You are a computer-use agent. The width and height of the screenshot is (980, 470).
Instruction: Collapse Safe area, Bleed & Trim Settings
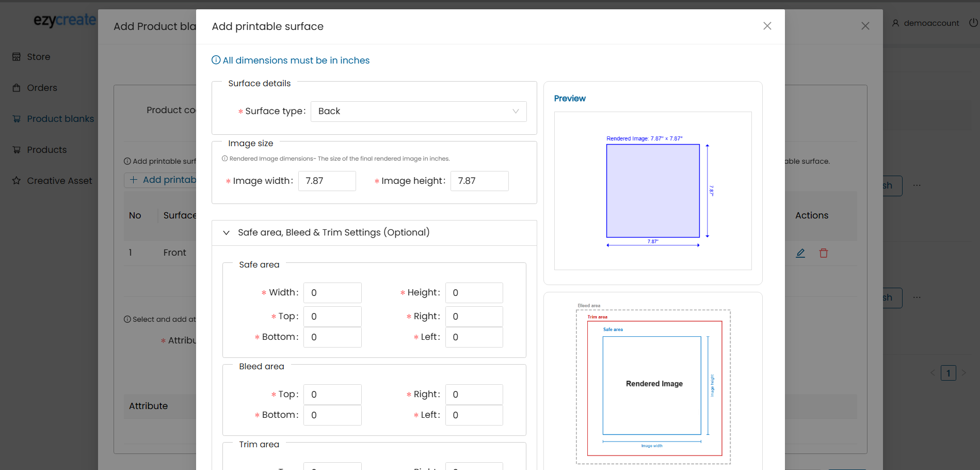tap(226, 233)
